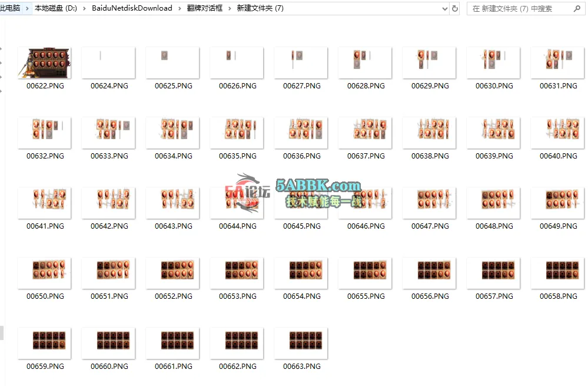
Task: Select the 00658.PNG thumbnail
Action: point(558,273)
